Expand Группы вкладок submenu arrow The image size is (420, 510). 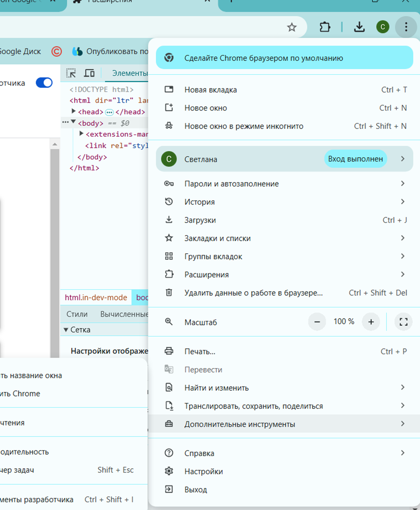click(403, 256)
